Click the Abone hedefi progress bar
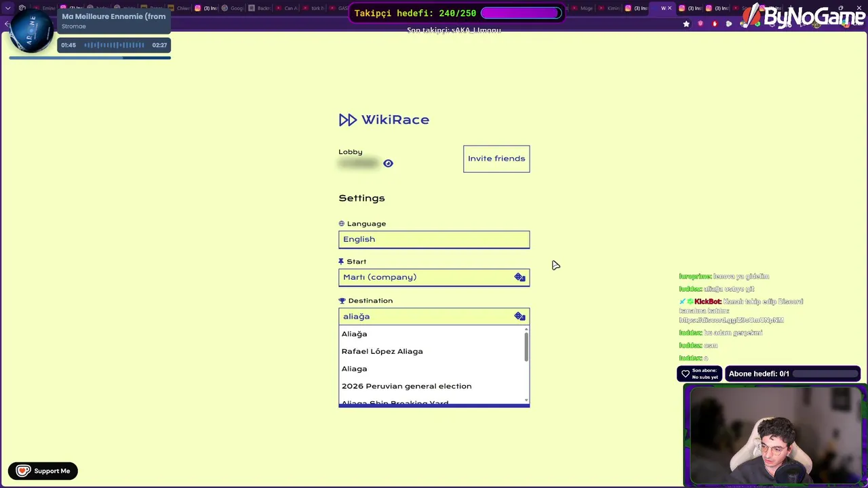The width and height of the screenshot is (868, 488). [x=826, y=373]
